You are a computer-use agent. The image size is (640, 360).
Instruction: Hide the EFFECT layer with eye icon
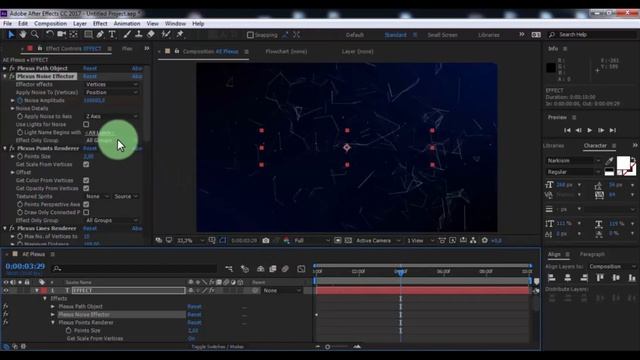6,291
